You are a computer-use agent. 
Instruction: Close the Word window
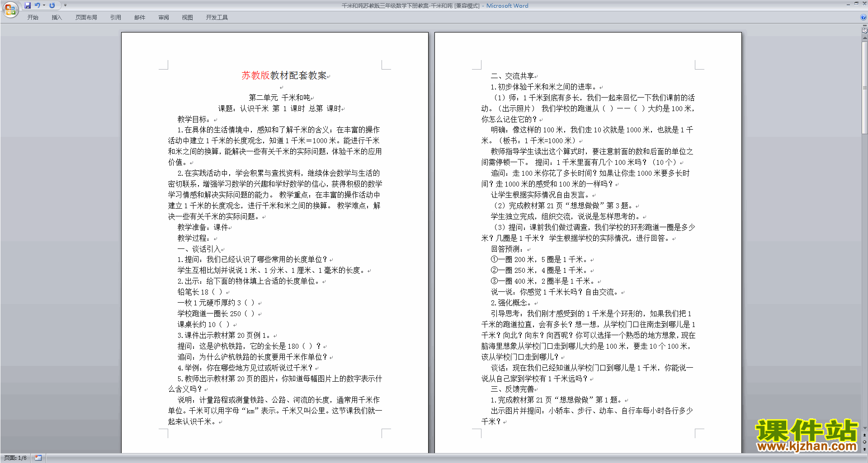click(x=864, y=4)
